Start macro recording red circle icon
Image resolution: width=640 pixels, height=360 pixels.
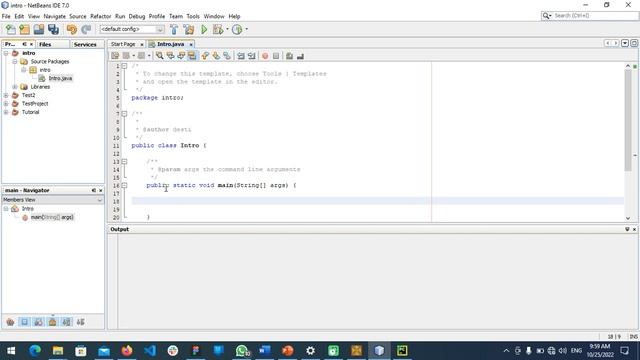[265, 56]
